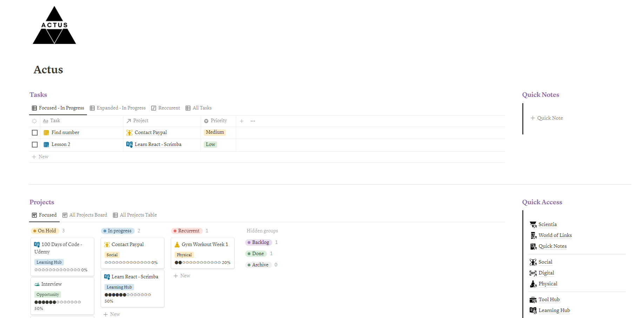Click the Actus page title
644x318 pixels.
[48, 70]
